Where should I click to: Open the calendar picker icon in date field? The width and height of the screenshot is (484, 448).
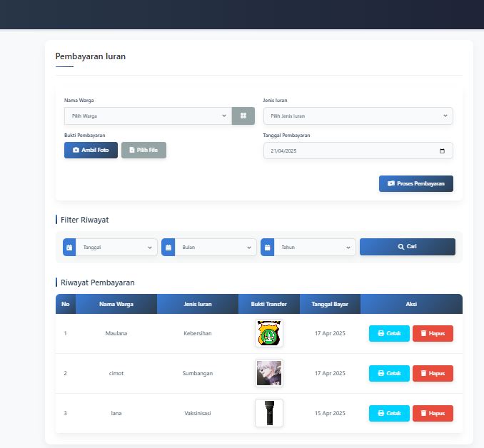pyautogui.click(x=442, y=151)
